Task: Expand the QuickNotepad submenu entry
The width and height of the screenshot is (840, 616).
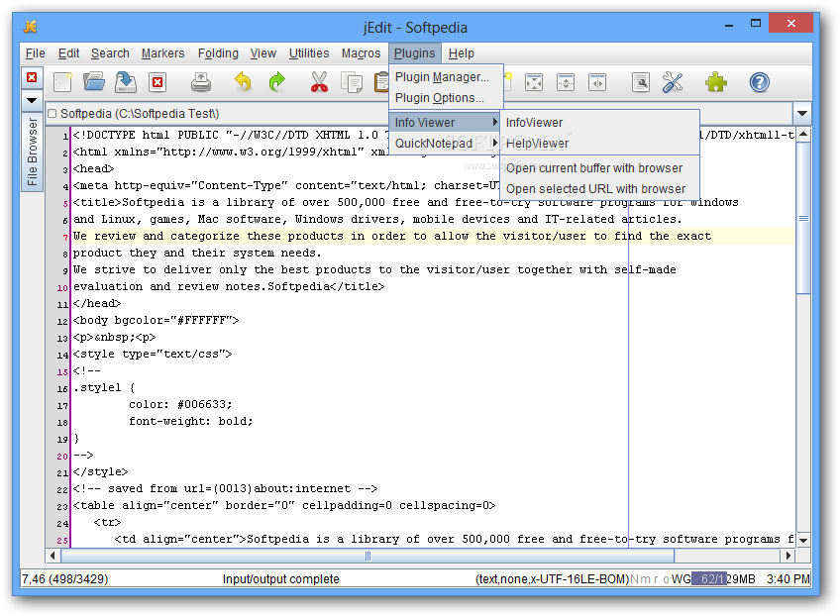Action: 446,144
